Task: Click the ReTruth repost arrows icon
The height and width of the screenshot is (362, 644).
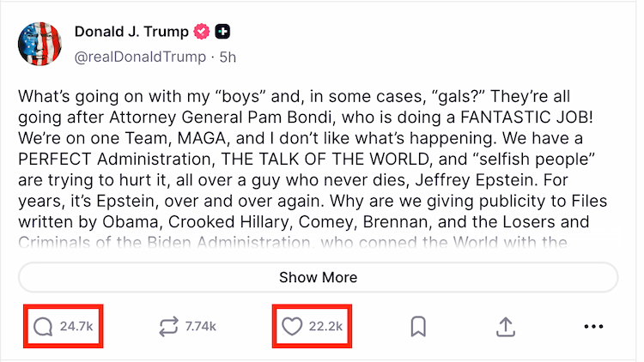Action: coord(168,326)
